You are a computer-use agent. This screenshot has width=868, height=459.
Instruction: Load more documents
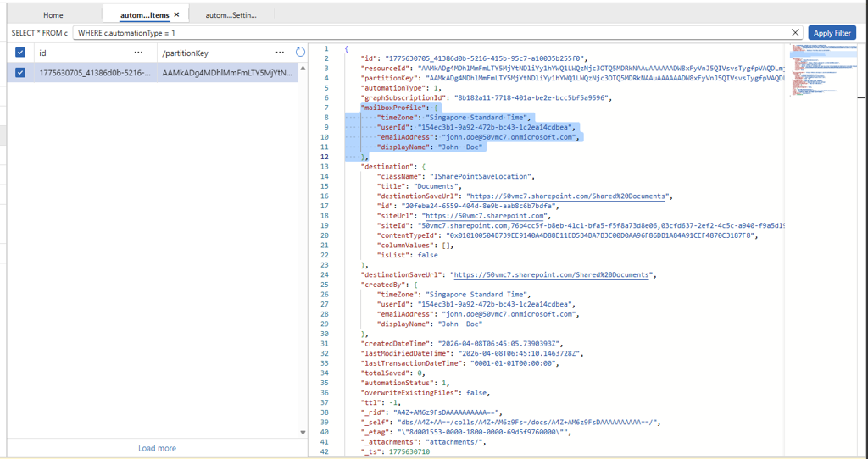click(x=157, y=449)
